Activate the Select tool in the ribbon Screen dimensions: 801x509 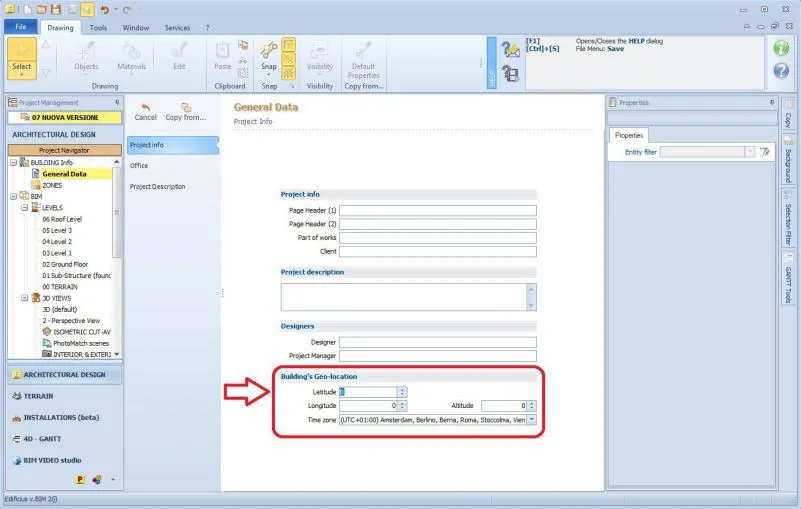(21, 57)
